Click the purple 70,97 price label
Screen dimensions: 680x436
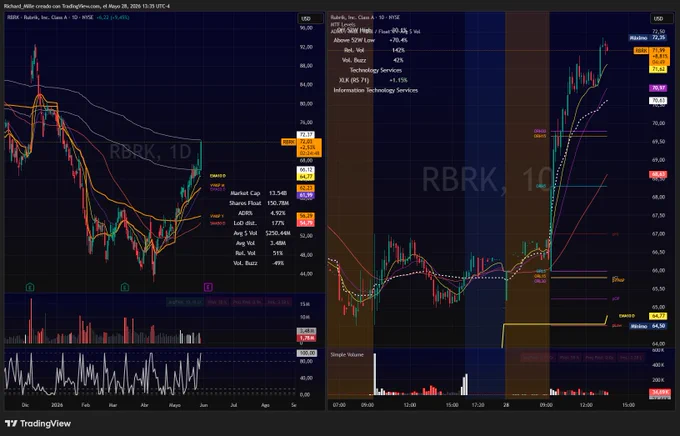658,88
